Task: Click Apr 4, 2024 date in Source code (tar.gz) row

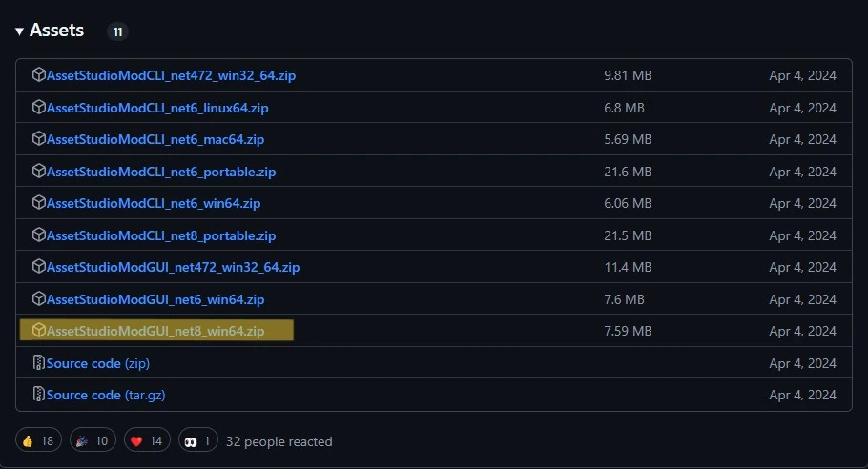Action: [802, 395]
